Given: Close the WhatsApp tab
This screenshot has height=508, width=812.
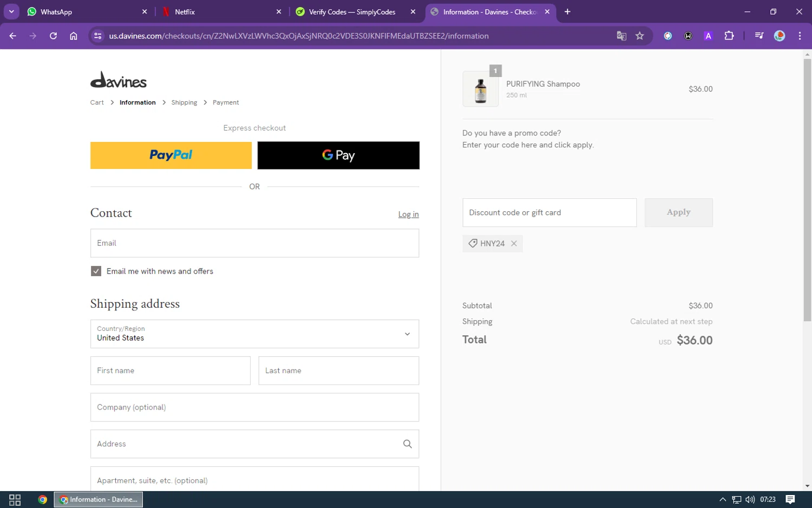Looking at the screenshot, I should pyautogui.click(x=145, y=11).
